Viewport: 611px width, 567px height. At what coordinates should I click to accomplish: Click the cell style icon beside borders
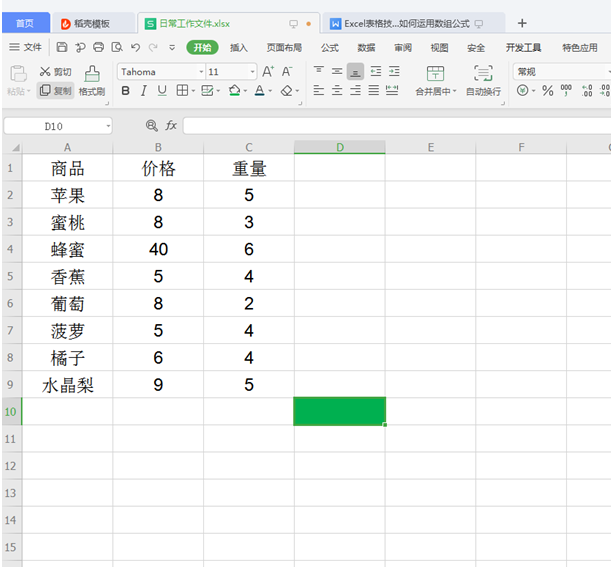[207, 91]
